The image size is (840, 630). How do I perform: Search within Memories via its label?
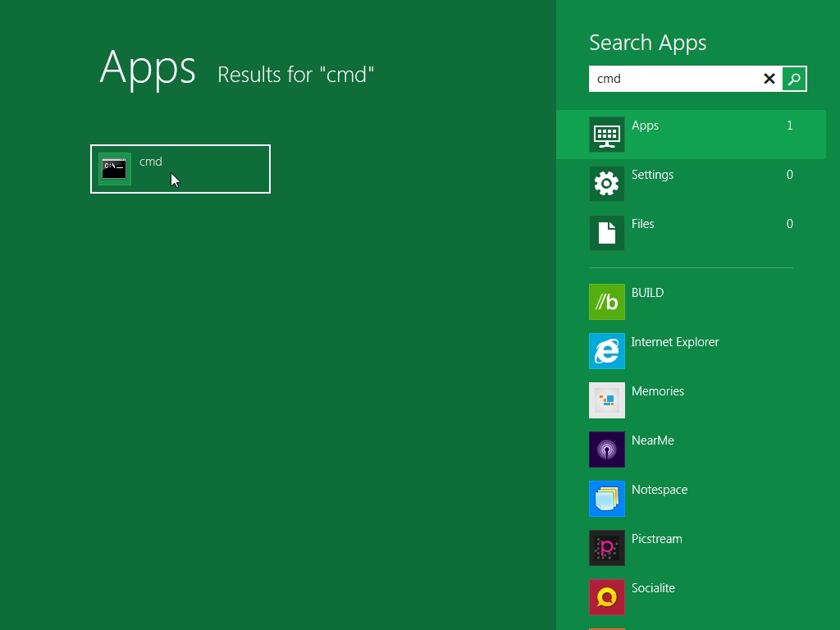coord(658,391)
